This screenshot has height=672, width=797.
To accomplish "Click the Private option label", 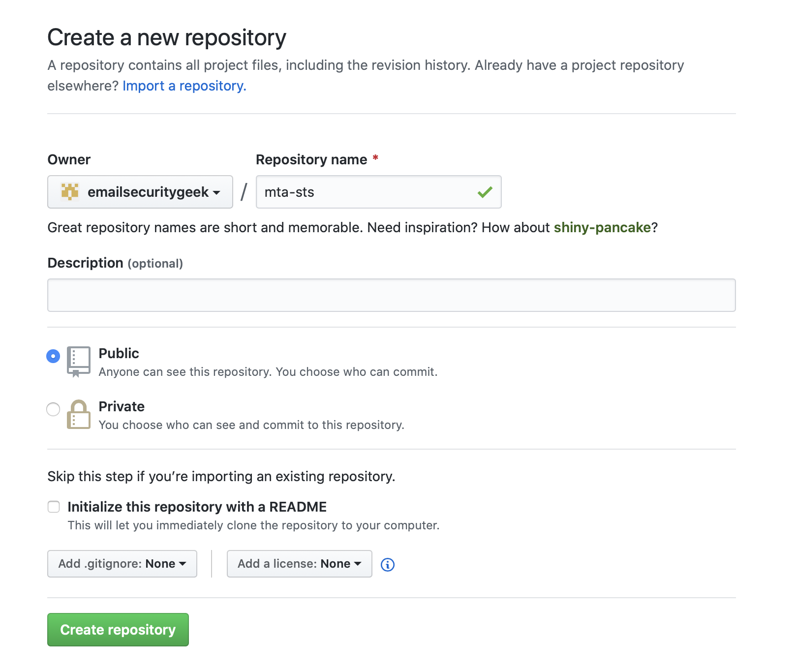I will click(122, 406).
